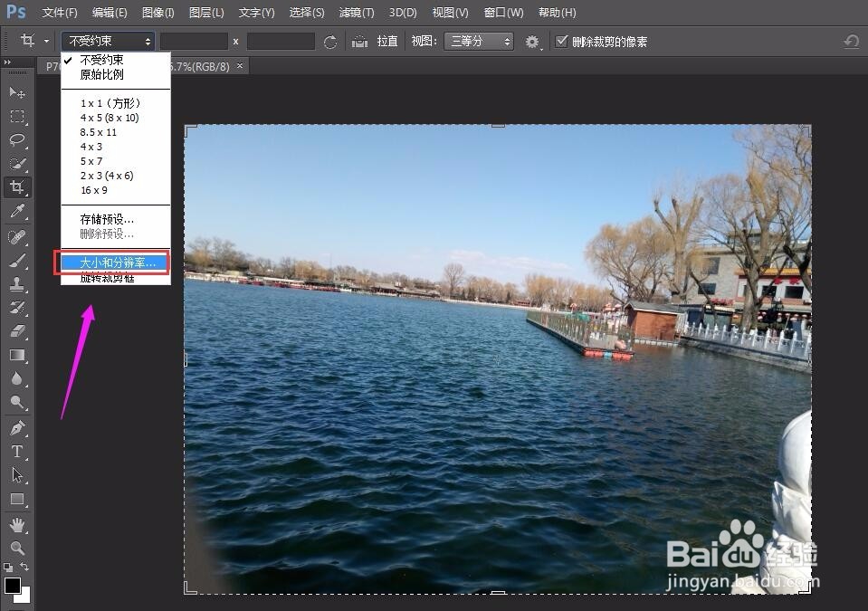Choose 2 x 3 (4 x 6) ratio
The width and height of the screenshot is (868, 611).
116,176
